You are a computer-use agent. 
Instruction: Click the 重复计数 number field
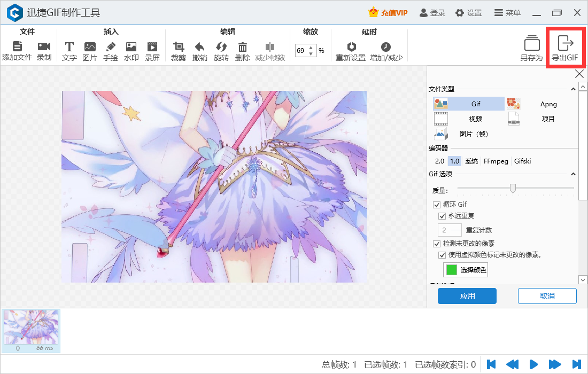click(450, 230)
